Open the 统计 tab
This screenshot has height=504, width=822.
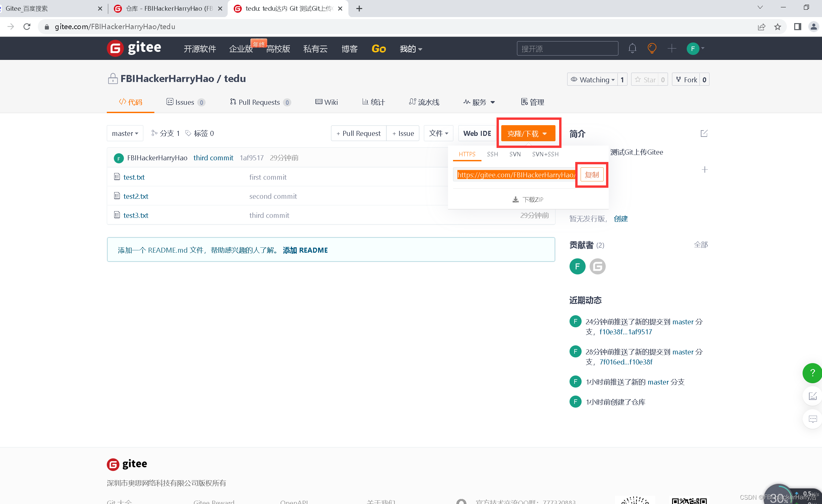(x=373, y=102)
